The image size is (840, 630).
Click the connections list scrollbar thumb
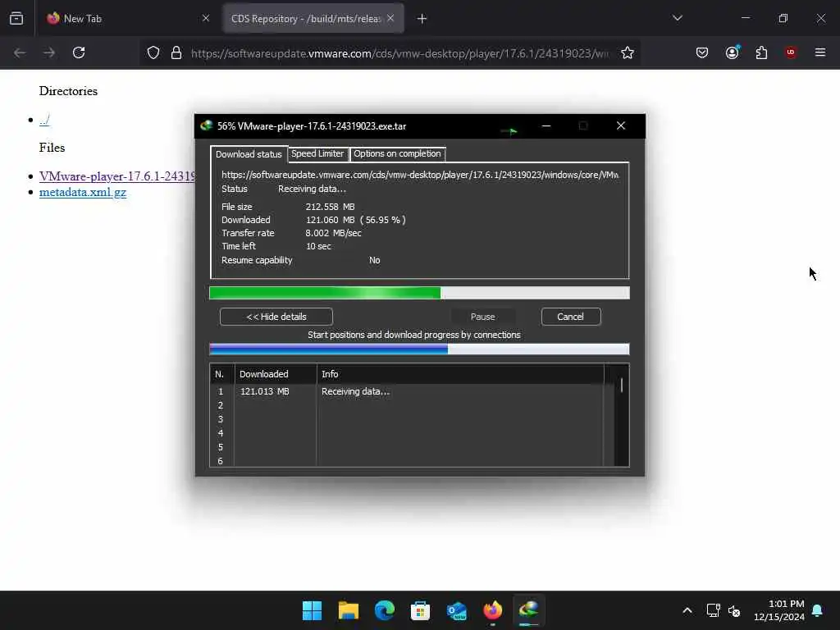pyautogui.click(x=622, y=386)
